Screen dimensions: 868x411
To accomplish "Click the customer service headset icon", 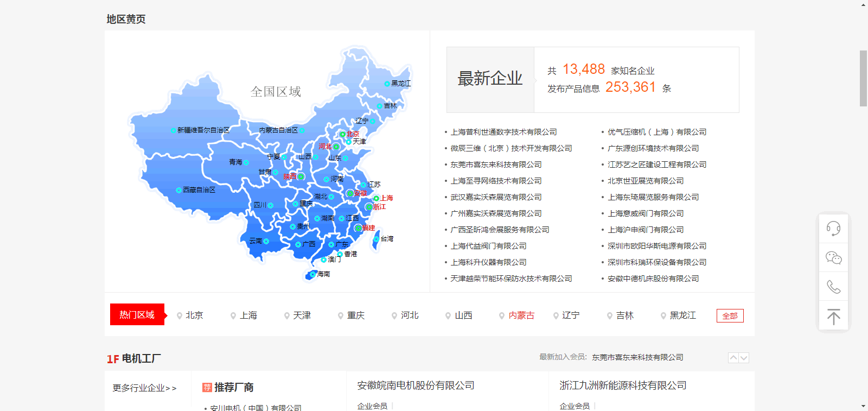I will pyautogui.click(x=833, y=229).
